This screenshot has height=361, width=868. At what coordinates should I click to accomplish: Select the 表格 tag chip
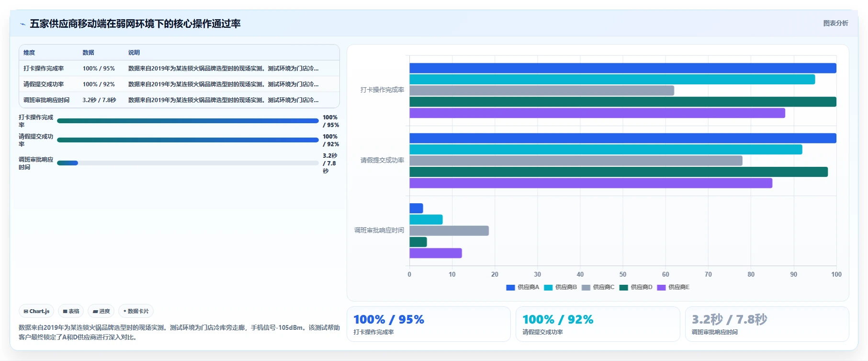pos(71,311)
